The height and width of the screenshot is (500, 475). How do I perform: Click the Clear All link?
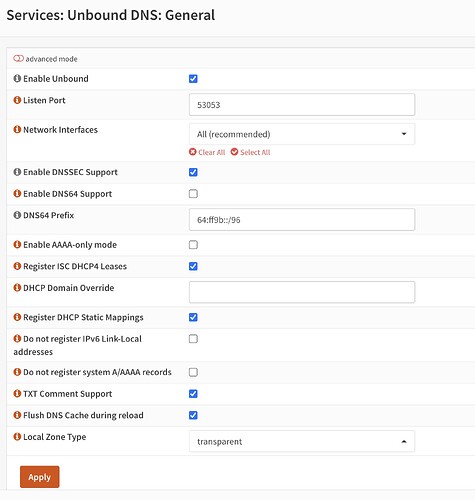click(207, 152)
